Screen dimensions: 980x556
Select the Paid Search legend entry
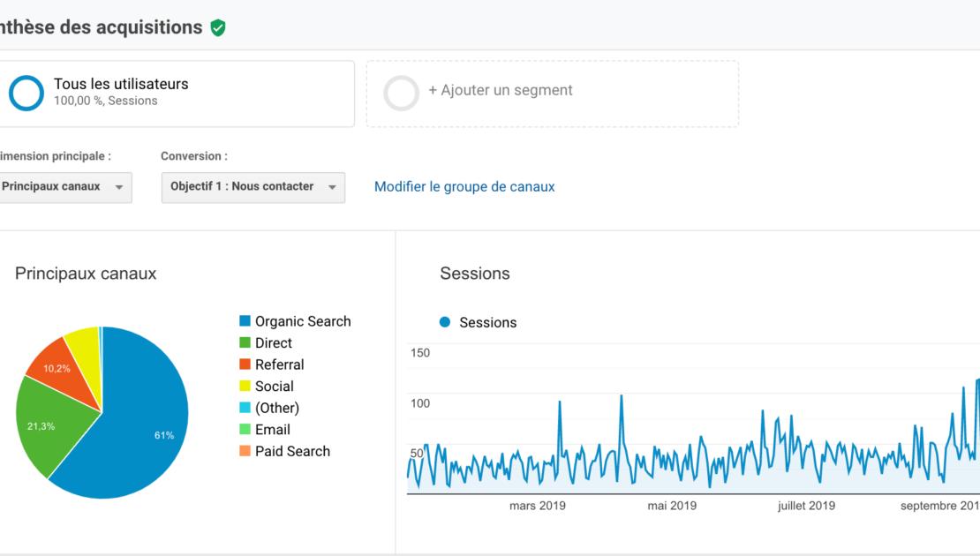coord(292,451)
